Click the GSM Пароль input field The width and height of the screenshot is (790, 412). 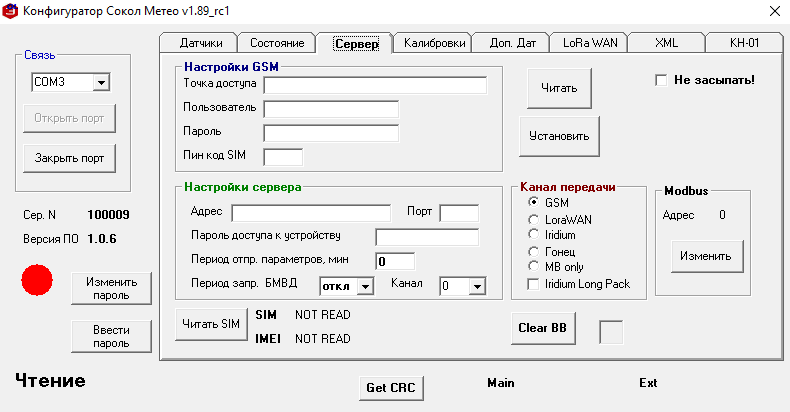331,133
